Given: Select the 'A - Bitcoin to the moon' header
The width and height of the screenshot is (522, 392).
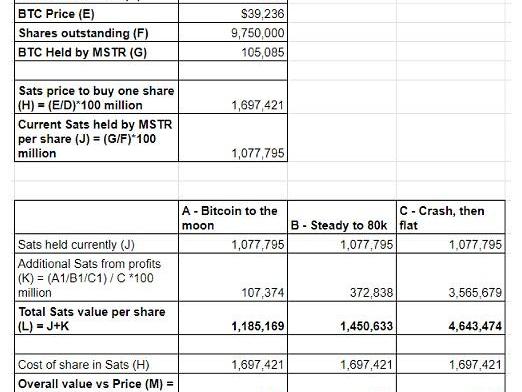Looking at the screenshot, I should pos(233,217).
